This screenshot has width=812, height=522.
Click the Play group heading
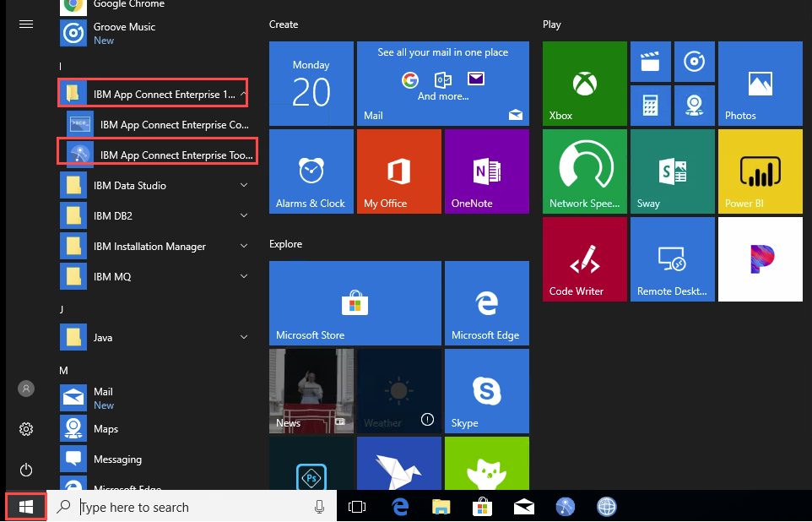551,24
